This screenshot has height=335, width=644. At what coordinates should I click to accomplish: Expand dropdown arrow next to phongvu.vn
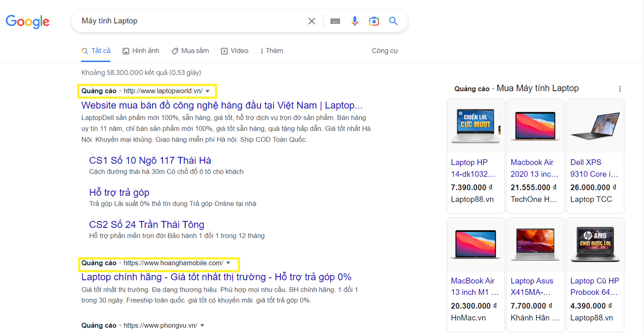pos(202,326)
